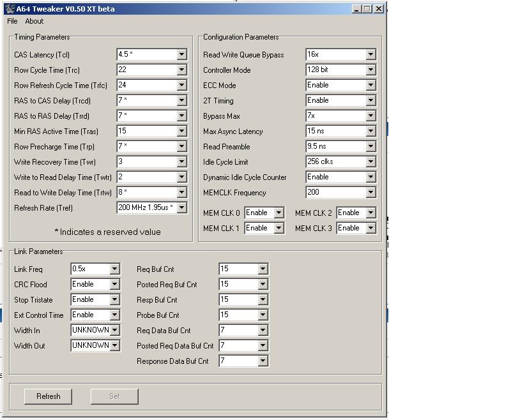Open the Req Buf Cnt dropdown

tap(263, 269)
